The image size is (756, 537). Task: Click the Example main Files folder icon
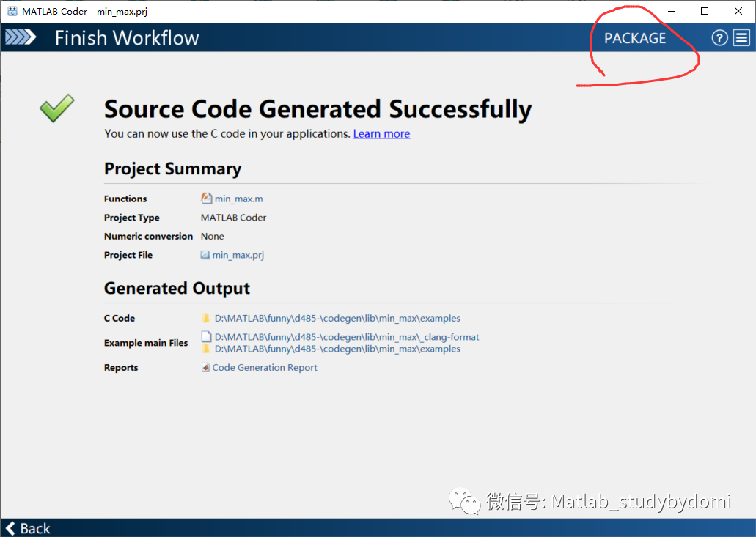(206, 348)
